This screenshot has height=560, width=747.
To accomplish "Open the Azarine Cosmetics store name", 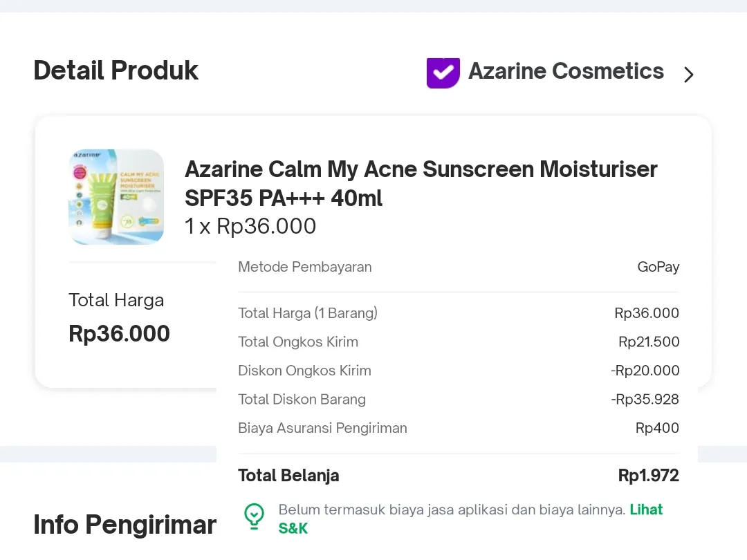I will tap(566, 71).
